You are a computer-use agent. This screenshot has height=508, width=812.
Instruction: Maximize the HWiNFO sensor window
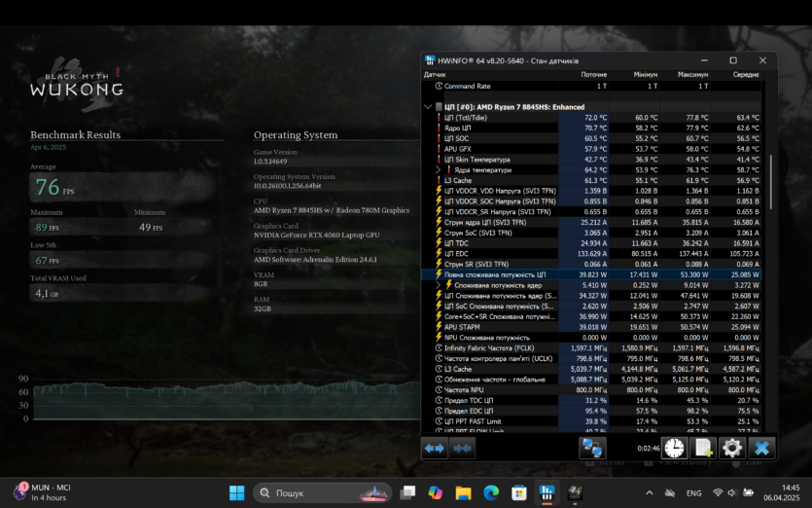pos(733,60)
